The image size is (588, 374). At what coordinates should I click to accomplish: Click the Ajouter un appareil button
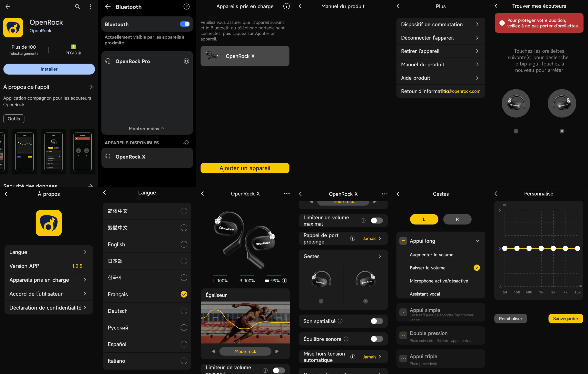pyautogui.click(x=245, y=168)
